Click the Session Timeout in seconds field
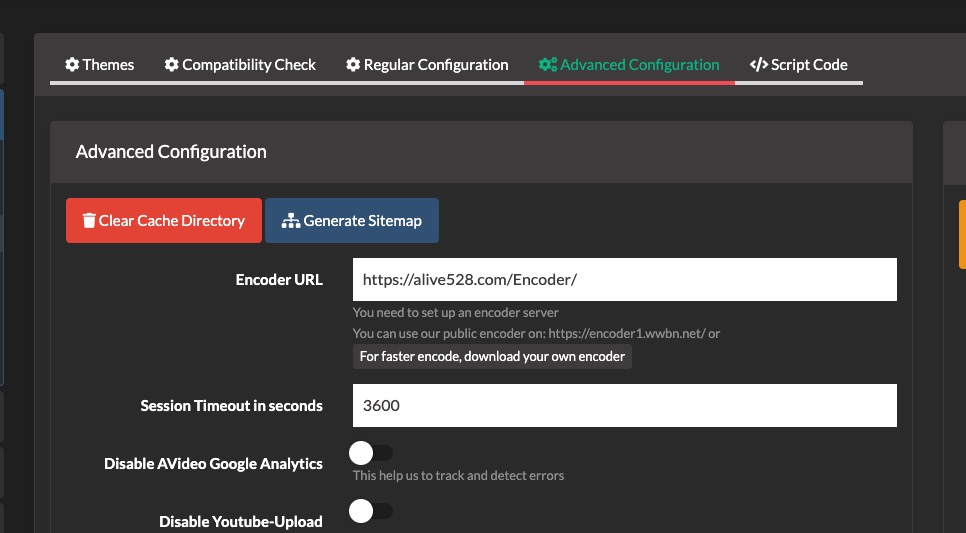This screenshot has width=966, height=533. 625,405
